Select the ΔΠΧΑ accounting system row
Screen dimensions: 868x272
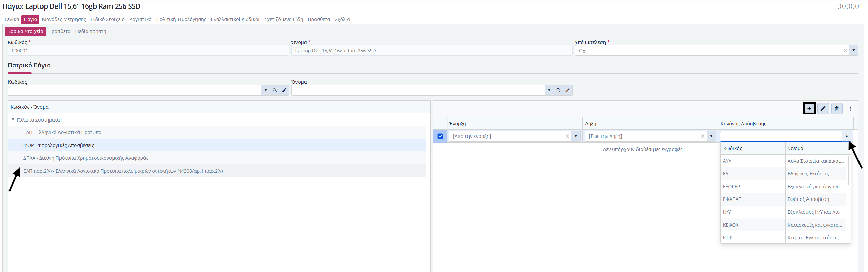pyautogui.click(x=217, y=158)
